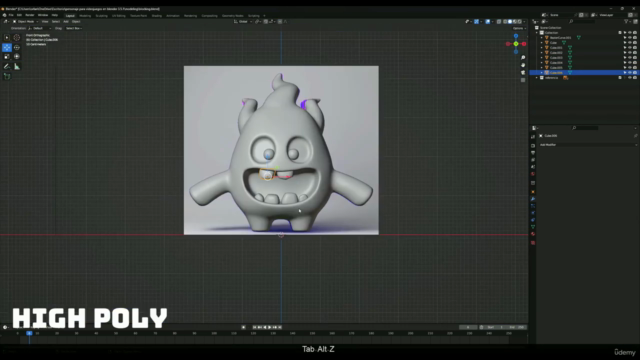Image resolution: width=640 pixels, height=360 pixels.
Task: Select the Add Cube tool
Action: pos(7,76)
